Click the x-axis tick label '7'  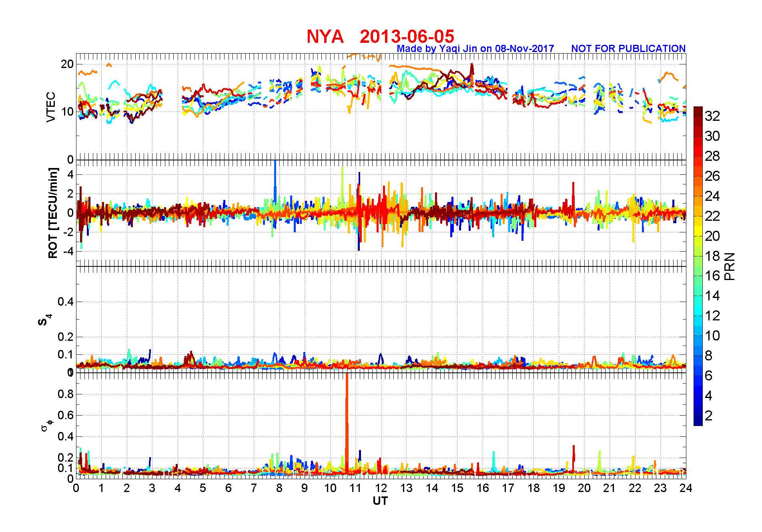[254, 488]
